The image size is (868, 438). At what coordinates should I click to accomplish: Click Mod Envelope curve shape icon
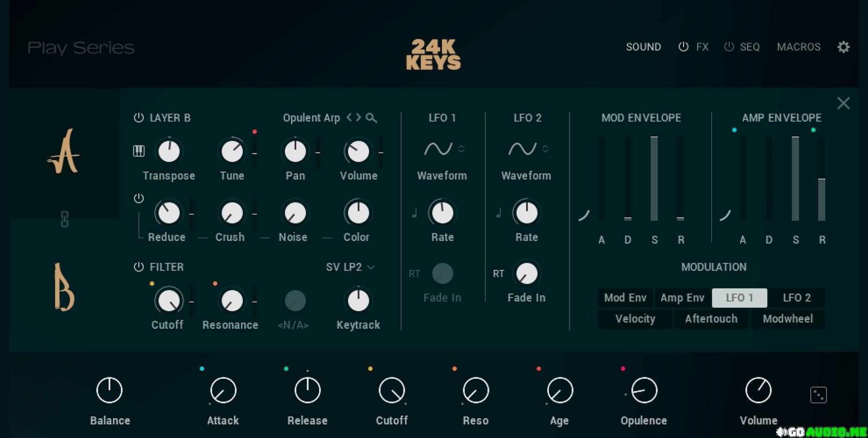pos(584,215)
